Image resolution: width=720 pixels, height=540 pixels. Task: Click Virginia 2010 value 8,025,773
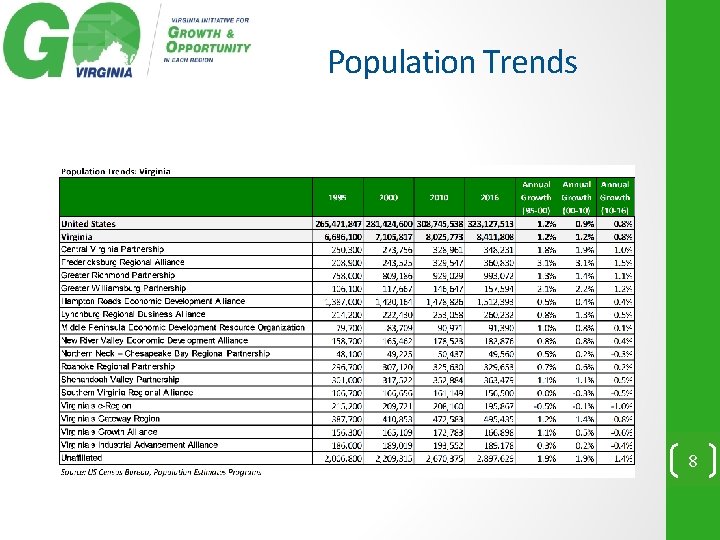point(444,237)
